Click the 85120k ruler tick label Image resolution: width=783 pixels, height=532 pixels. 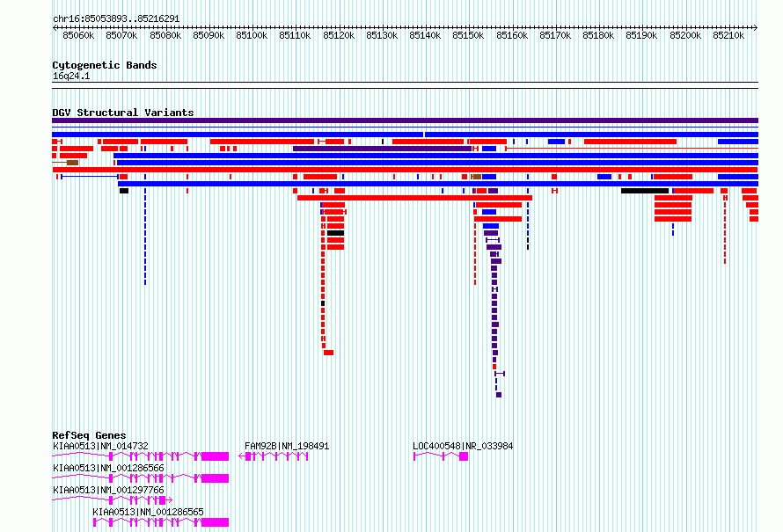(339, 35)
